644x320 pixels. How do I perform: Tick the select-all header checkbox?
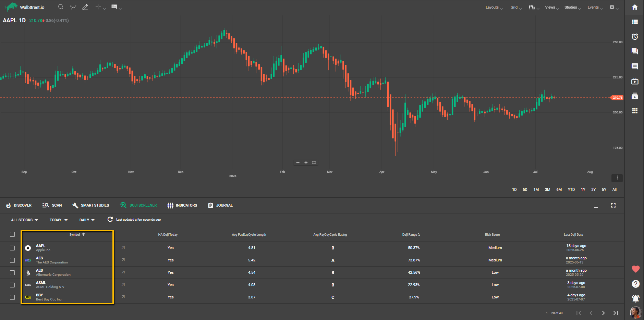[x=12, y=234]
